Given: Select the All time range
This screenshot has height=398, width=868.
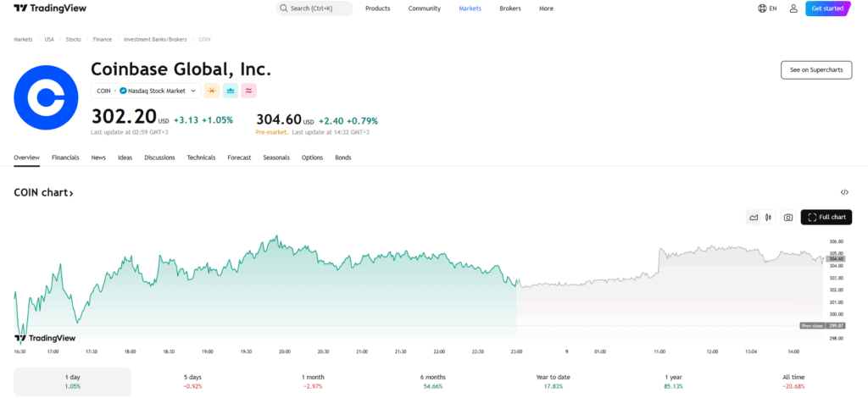Looking at the screenshot, I should pos(793,381).
